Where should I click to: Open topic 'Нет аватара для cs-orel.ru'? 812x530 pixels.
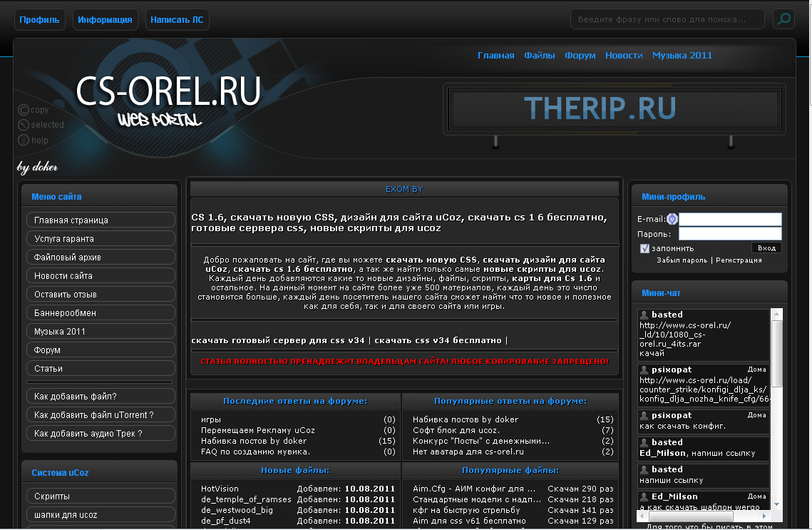(468, 452)
